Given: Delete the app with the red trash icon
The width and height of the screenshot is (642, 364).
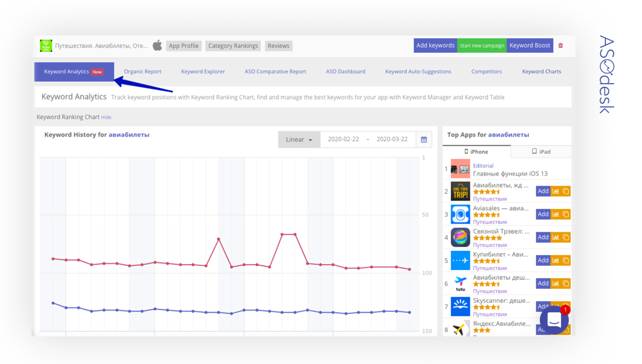Looking at the screenshot, I should click(x=561, y=45).
